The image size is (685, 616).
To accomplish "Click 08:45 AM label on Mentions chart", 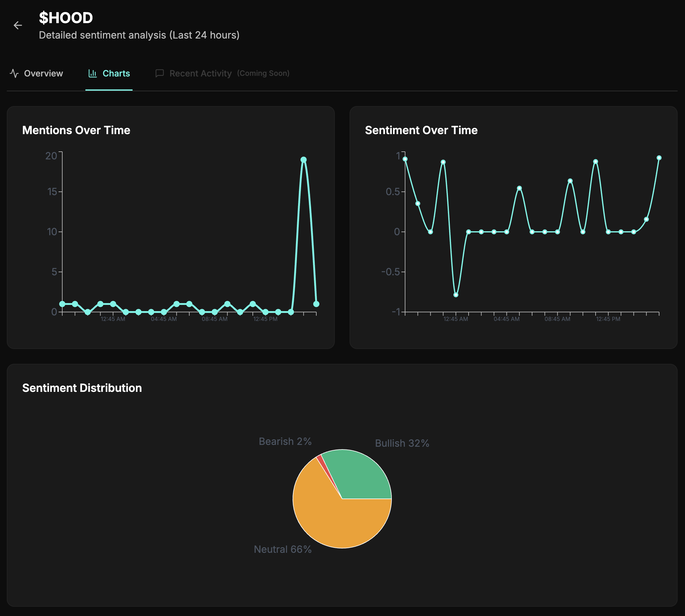I will 215,319.
